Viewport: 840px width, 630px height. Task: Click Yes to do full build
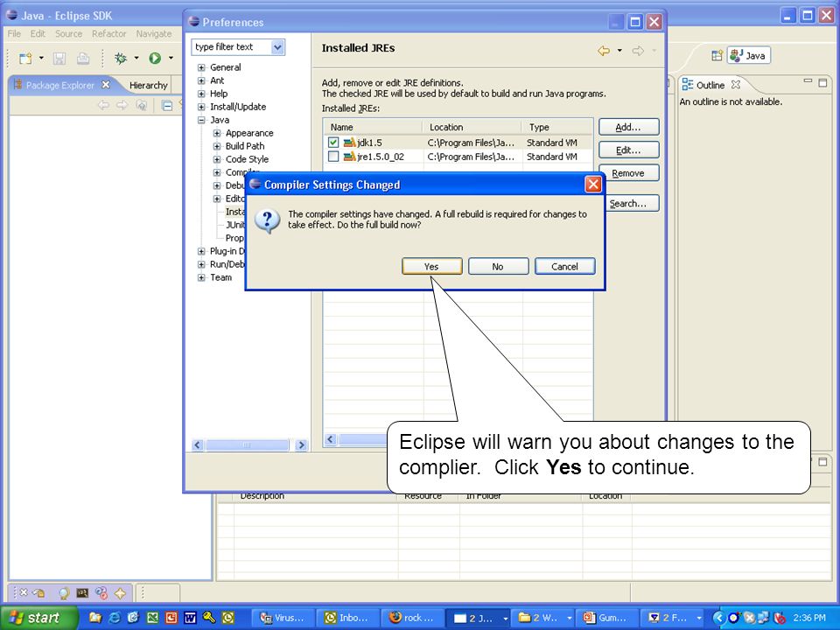[431, 266]
